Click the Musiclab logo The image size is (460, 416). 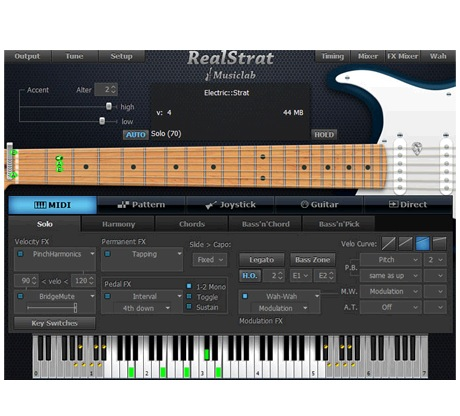pos(231,75)
